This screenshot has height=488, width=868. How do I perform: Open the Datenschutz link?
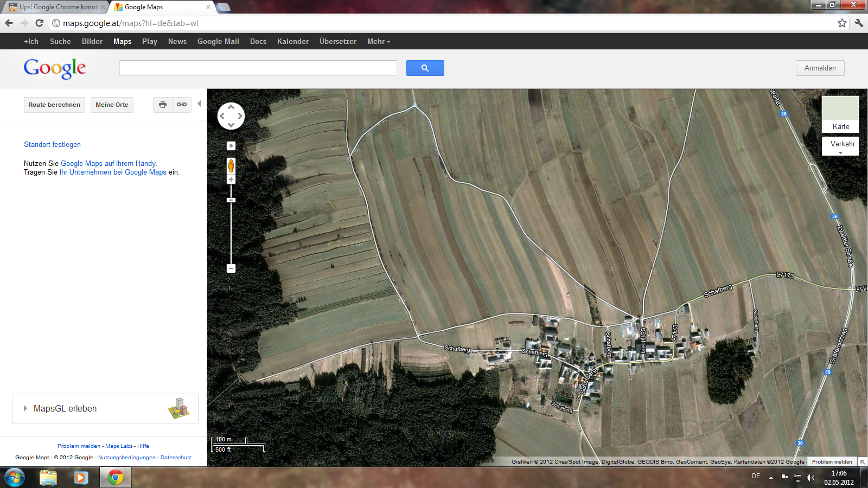pyautogui.click(x=176, y=458)
